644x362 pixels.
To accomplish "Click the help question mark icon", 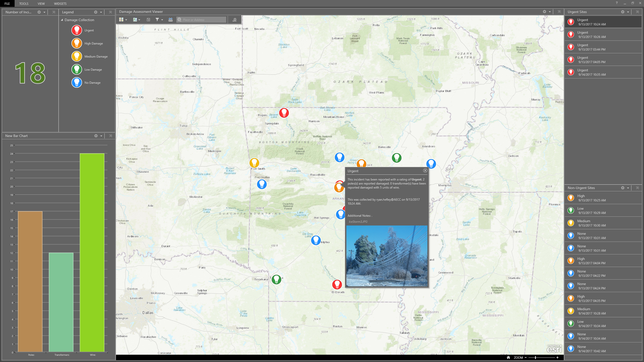I will [x=617, y=3].
